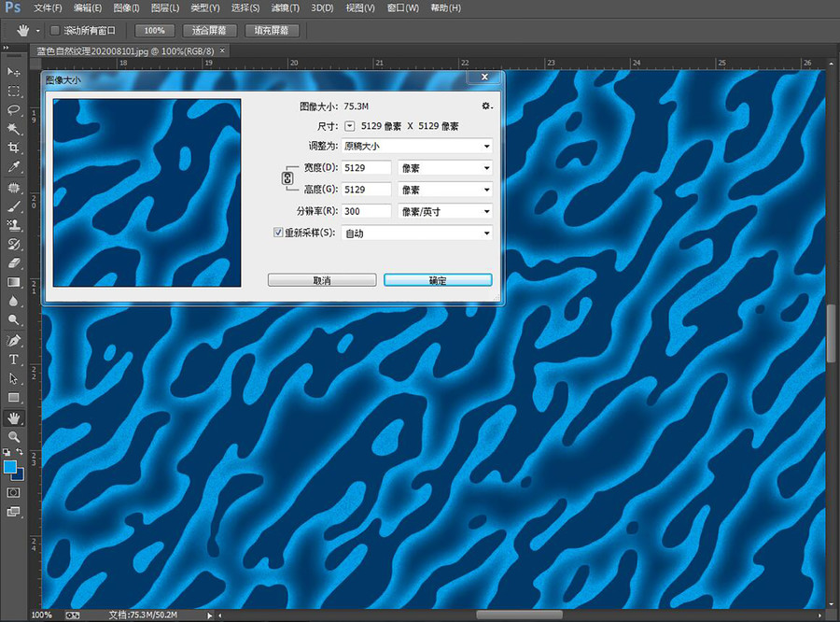Open the width unit 像素 dropdown
This screenshot has width=840, height=622.
point(444,168)
